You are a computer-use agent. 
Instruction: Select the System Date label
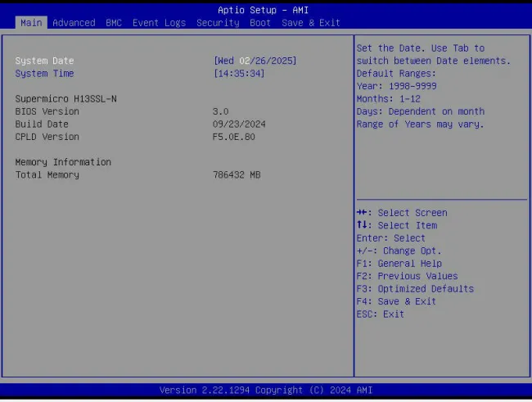[x=45, y=61]
